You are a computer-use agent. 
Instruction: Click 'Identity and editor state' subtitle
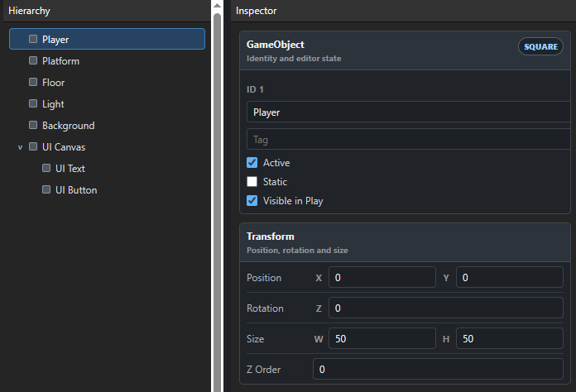294,59
